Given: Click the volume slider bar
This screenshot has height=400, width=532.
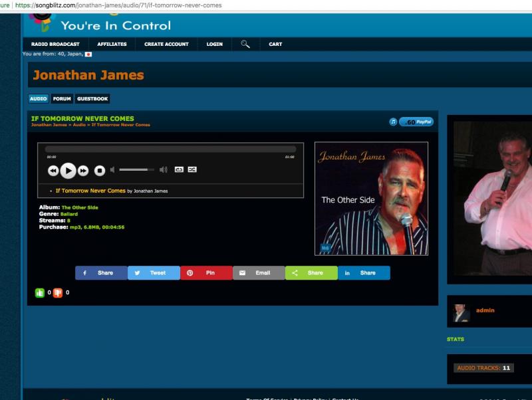Looking at the screenshot, I should click(x=137, y=170).
